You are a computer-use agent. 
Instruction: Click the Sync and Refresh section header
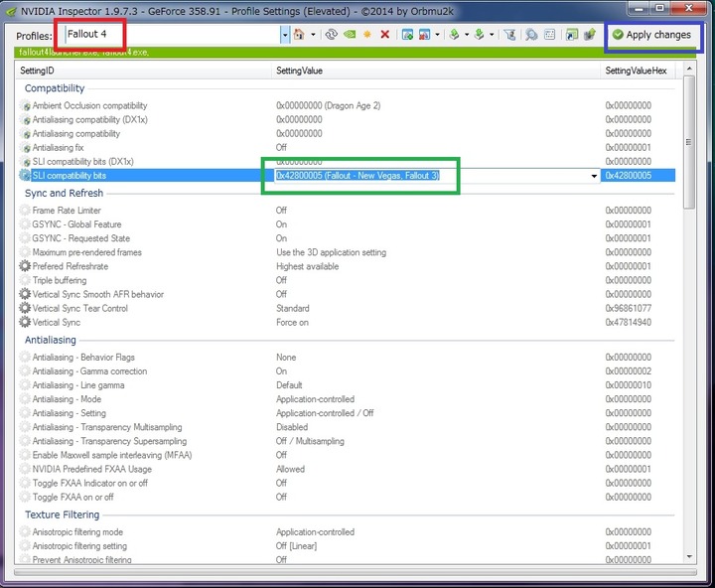64,194
